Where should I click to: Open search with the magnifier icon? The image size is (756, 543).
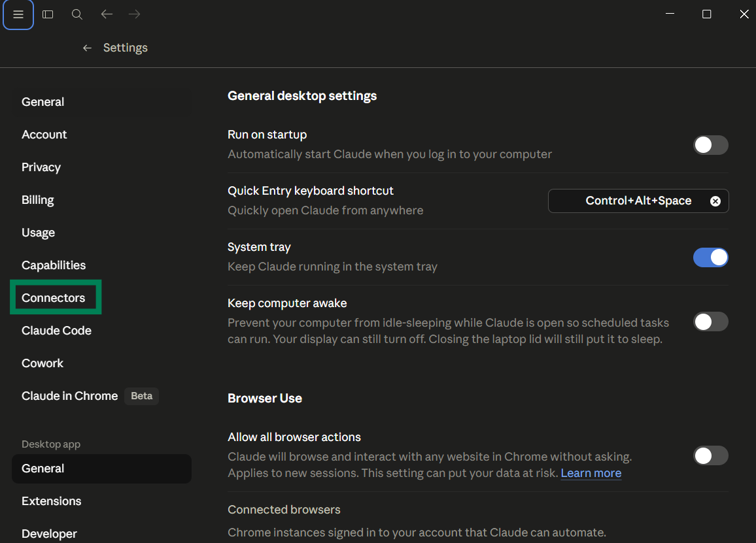tap(77, 14)
